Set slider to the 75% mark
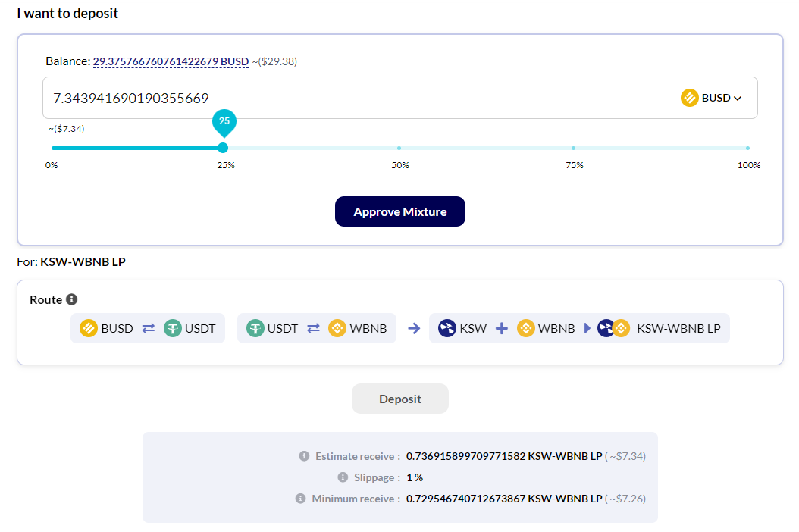 573,148
